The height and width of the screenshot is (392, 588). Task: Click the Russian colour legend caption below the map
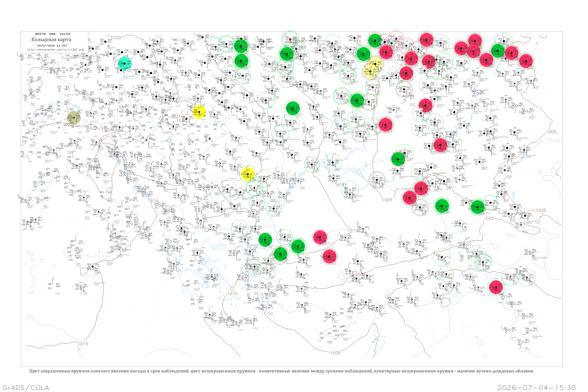pos(281,371)
